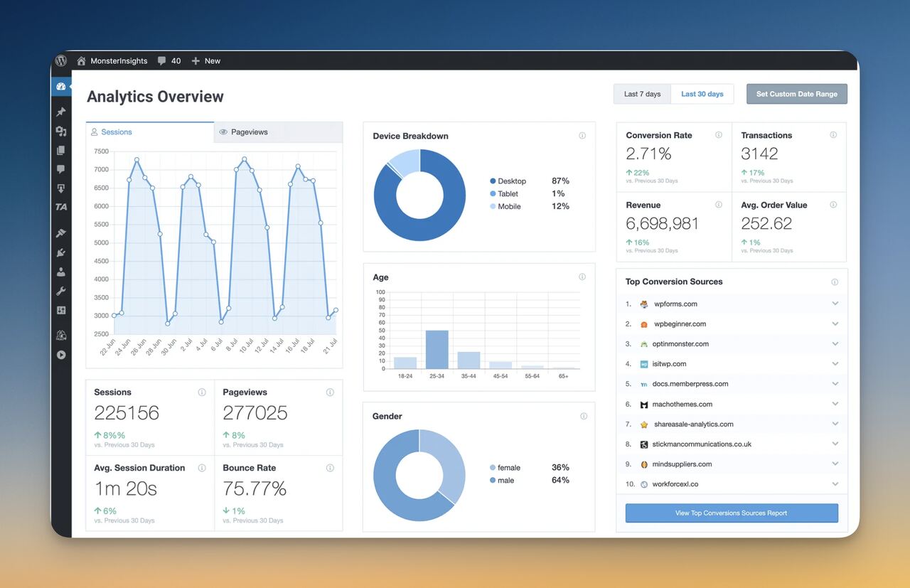Click the info icon beside Avg. Order Value
The image size is (910, 588).
tap(833, 205)
